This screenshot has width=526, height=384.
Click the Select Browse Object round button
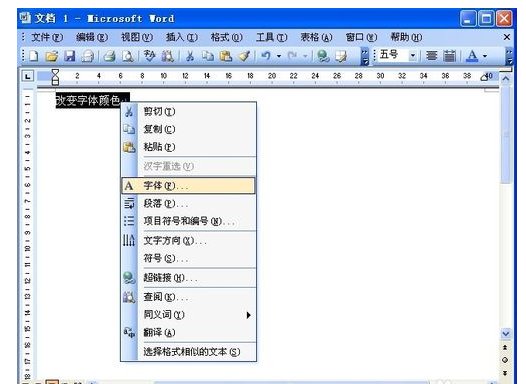pyautogui.click(x=506, y=360)
